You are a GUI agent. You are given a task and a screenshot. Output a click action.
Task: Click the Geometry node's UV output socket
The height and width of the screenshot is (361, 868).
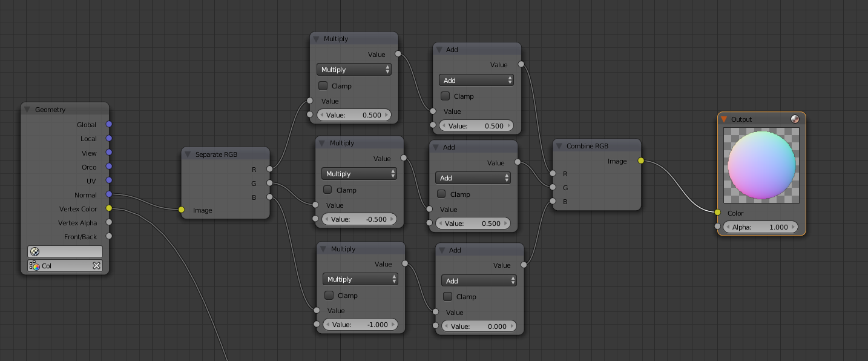pyautogui.click(x=109, y=180)
